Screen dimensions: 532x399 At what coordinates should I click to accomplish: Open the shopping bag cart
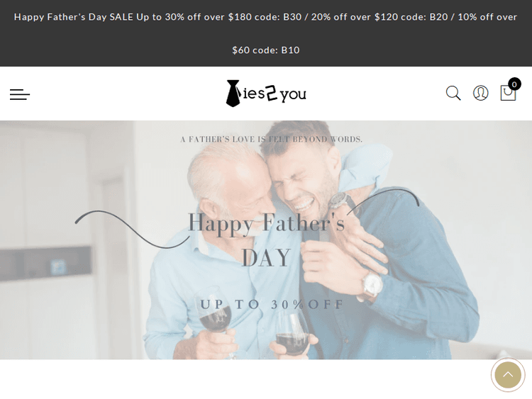coord(508,93)
